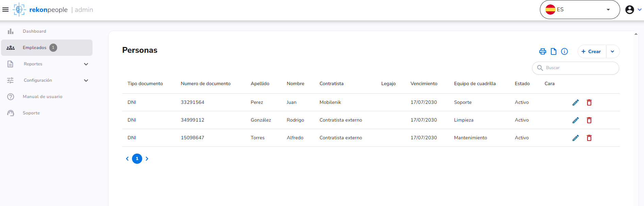Viewport: 644px width, 206px height.
Task: Click the Tipo documento column header
Action: (145, 84)
